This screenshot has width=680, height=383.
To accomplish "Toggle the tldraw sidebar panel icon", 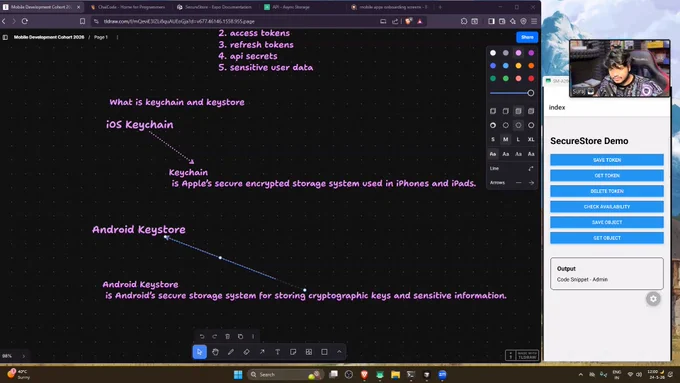I will pos(5,37).
